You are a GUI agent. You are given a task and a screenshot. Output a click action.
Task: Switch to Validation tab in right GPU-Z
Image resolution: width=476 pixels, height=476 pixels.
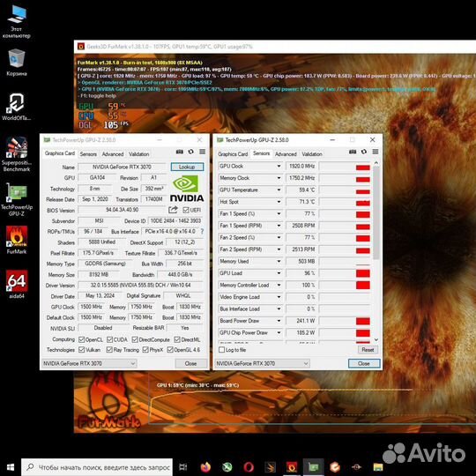tap(312, 154)
